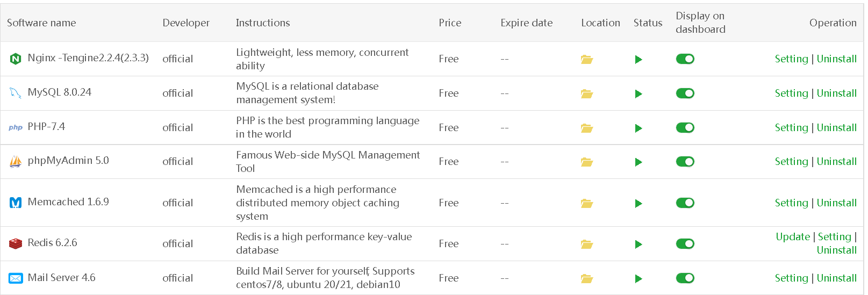Click the Redis software logo icon

pyautogui.click(x=16, y=243)
